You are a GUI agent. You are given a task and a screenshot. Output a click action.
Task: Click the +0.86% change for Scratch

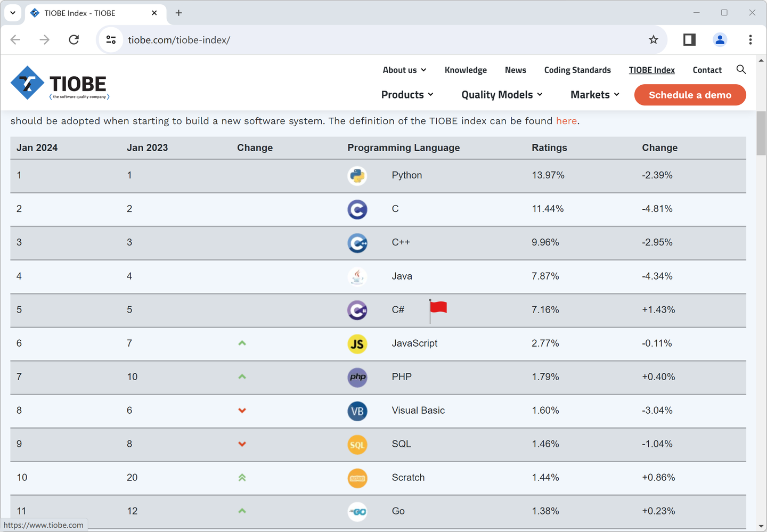click(658, 478)
